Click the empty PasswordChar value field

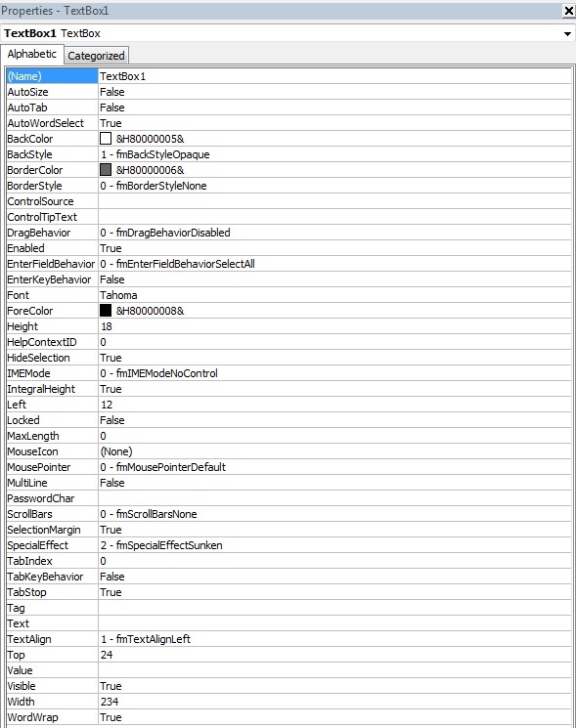(334, 498)
